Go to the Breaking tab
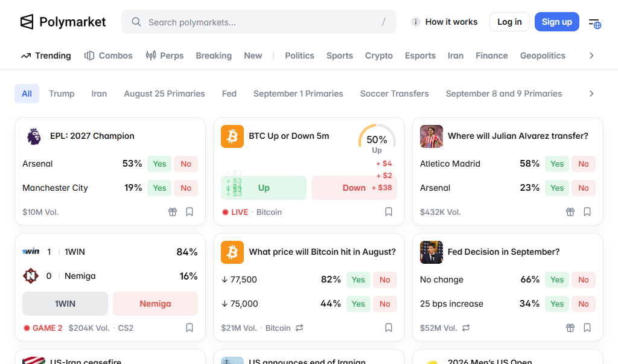Image resolution: width=618 pixels, height=364 pixels. [214, 56]
